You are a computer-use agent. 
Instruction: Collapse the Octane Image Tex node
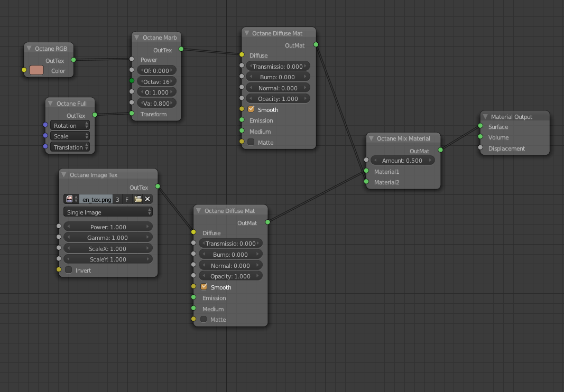[63, 175]
